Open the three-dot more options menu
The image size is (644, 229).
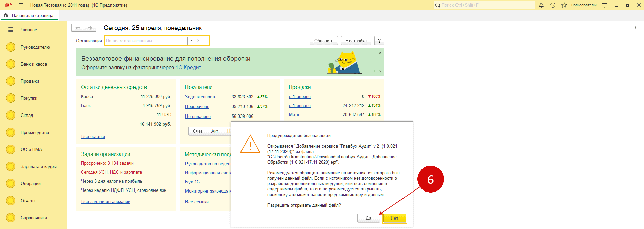635,28
